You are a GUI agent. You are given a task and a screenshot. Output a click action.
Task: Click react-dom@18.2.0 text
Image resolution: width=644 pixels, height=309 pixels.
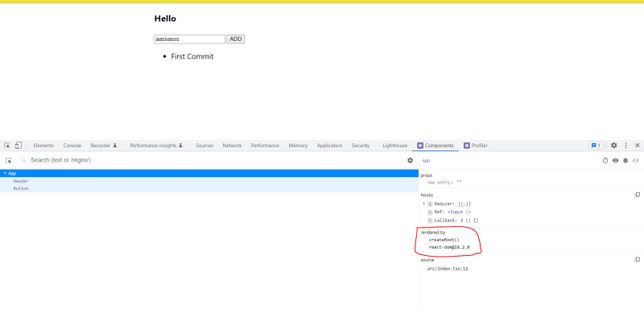449,247
